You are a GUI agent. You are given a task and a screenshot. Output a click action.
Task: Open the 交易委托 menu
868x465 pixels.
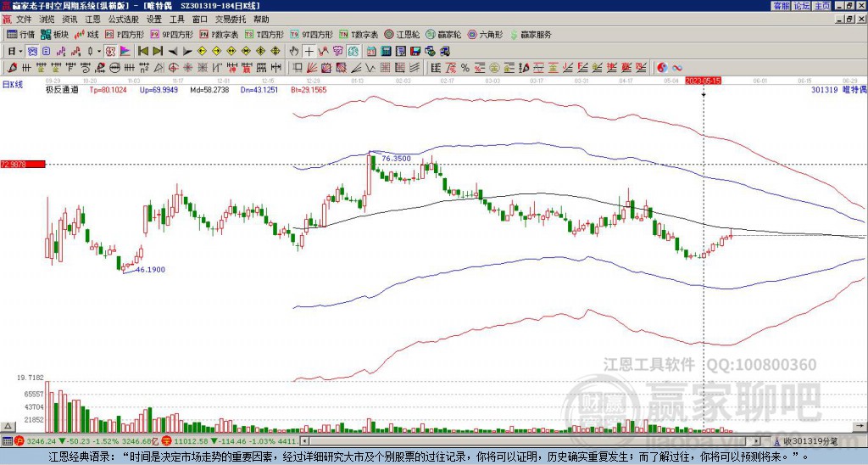(231, 20)
